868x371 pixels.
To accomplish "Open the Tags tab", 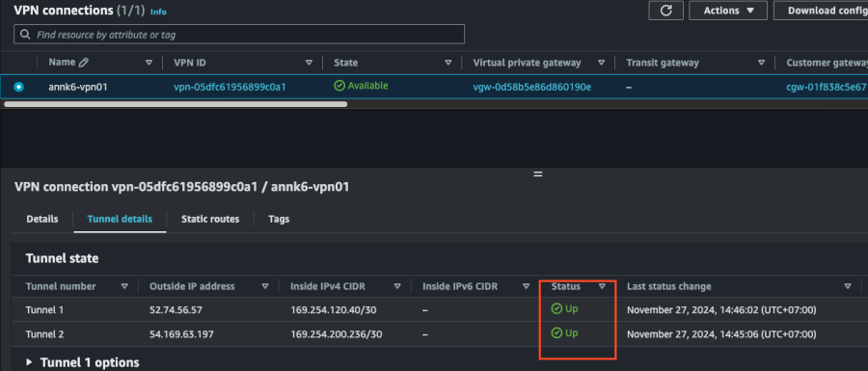I will click(279, 219).
